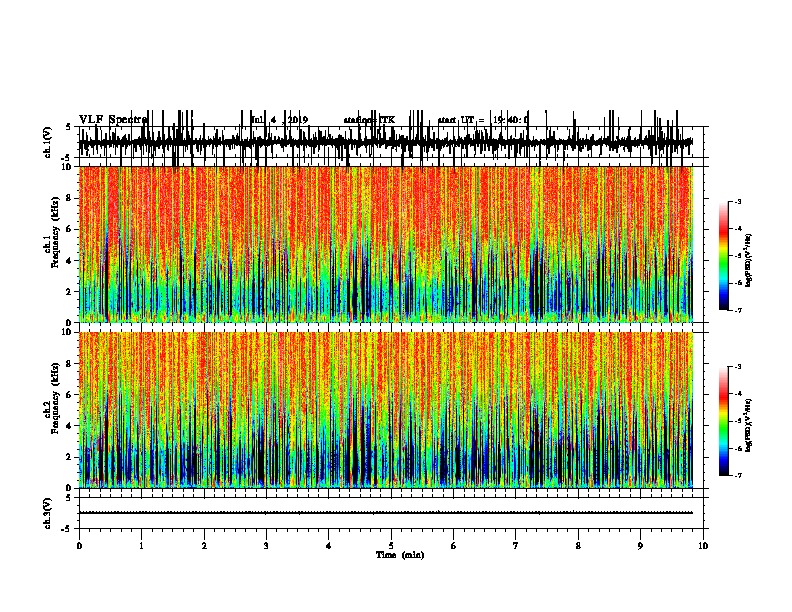
Task: Click the "-3" tick on ch.1 color bar
Action: (x=738, y=201)
